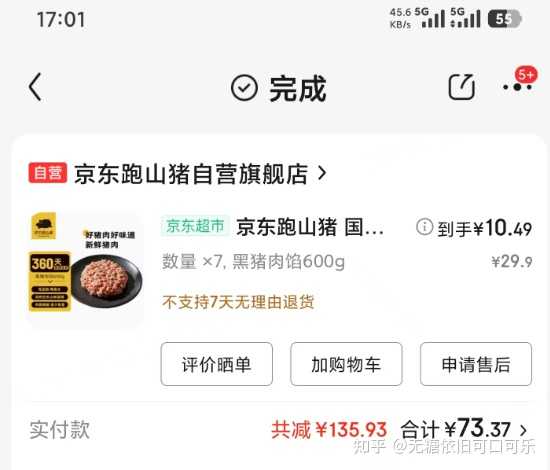The image size is (550, 470).
Task: Tap the back arrow icon
Action: (x=35, y=87)
